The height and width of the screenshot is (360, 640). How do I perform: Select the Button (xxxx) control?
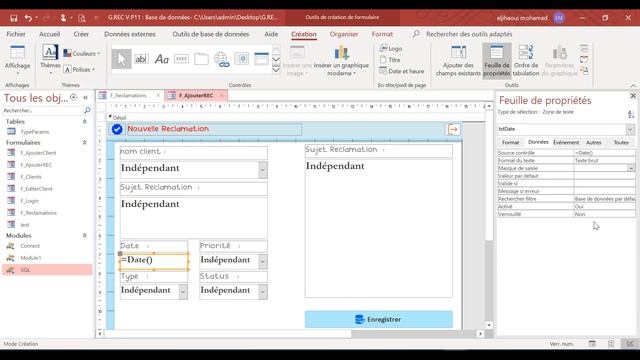tap(181, 59)
